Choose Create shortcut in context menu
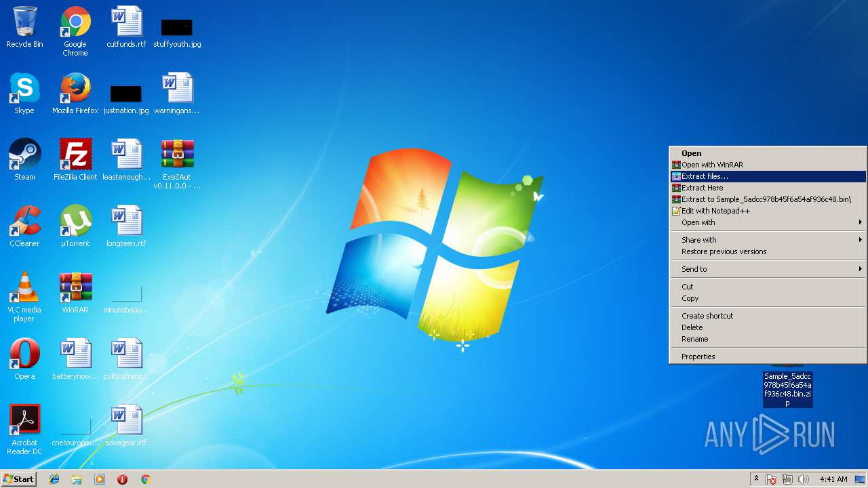 coord(768,316)
